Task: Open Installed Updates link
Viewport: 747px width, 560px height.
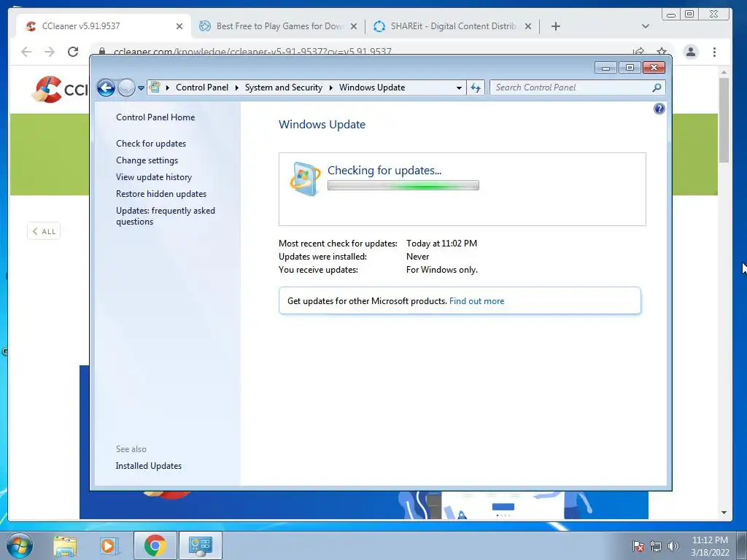Action: (x=149, y=466)
